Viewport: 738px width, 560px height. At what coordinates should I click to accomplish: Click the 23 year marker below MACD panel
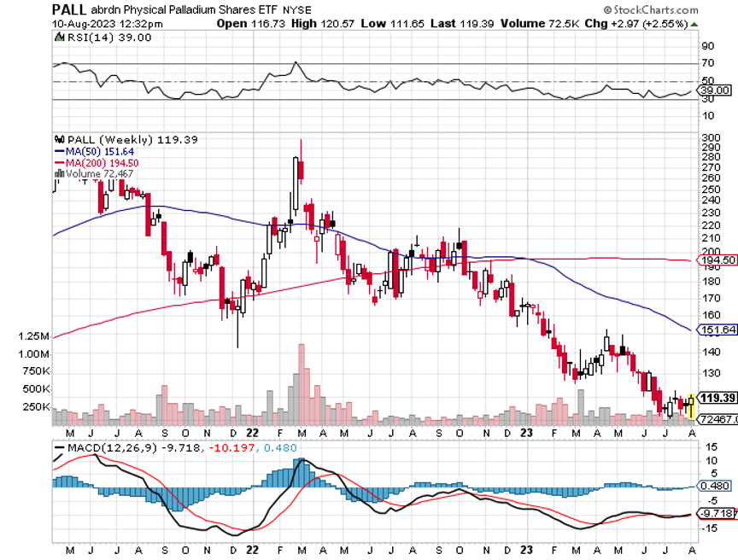pos(527,550)
